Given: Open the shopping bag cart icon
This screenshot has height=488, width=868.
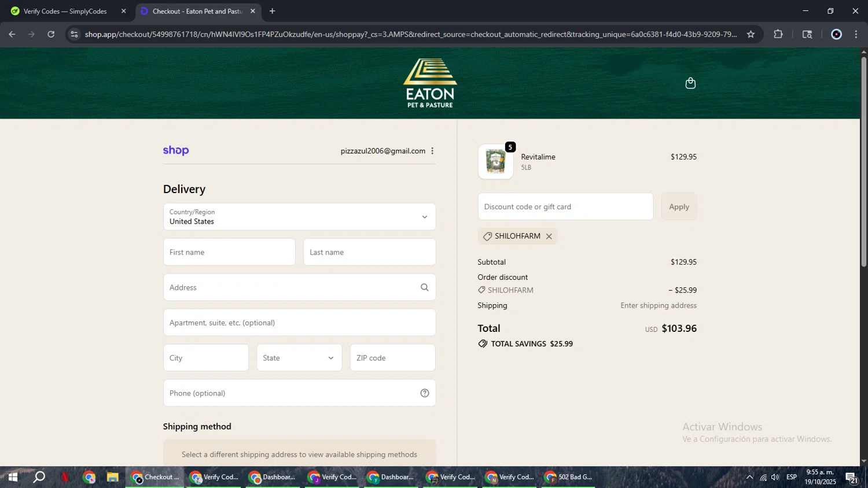Looking at the screenshot, I should point(690,83).
